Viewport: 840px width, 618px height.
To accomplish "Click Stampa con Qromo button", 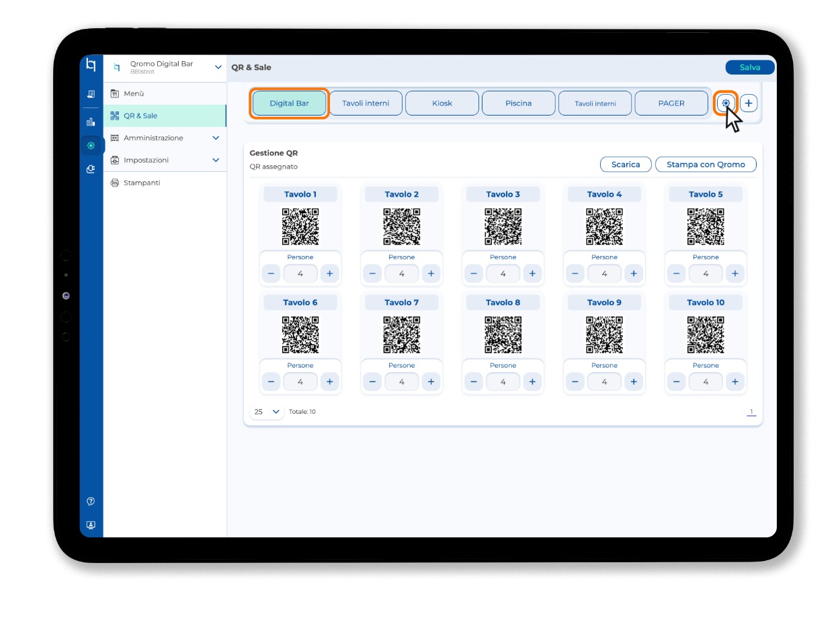I will [x=706, y=165].
